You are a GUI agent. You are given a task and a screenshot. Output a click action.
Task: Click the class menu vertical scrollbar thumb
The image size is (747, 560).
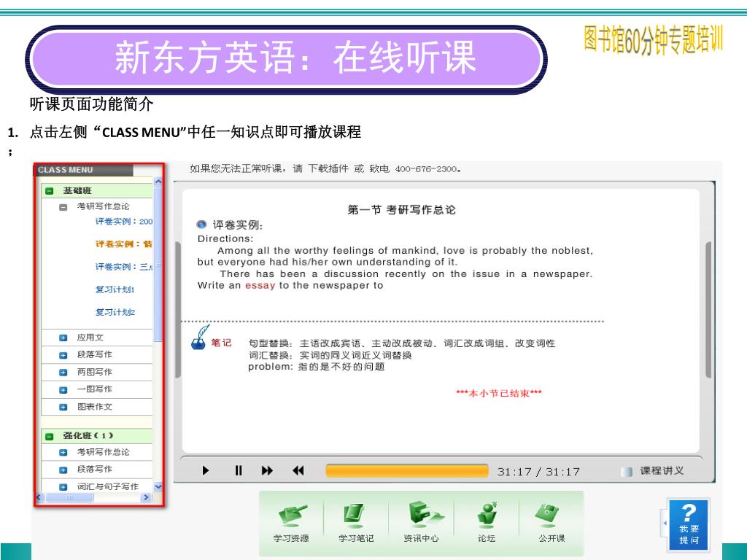(x=158, y=265)
